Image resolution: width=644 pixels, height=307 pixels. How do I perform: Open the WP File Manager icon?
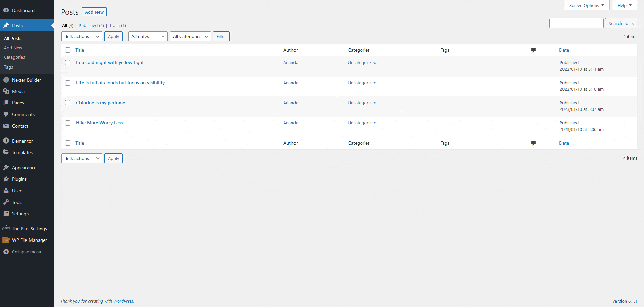click(6, 240)
